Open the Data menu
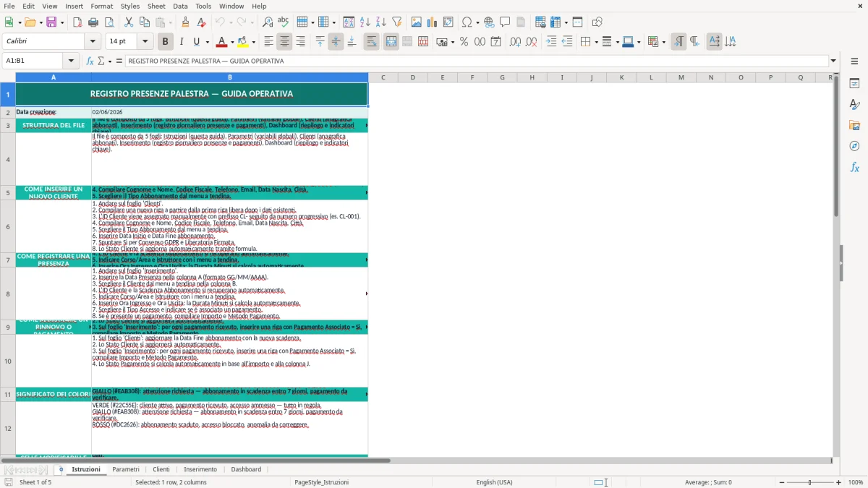This screenshot has height=488, width=868. (x=180, y=6)
